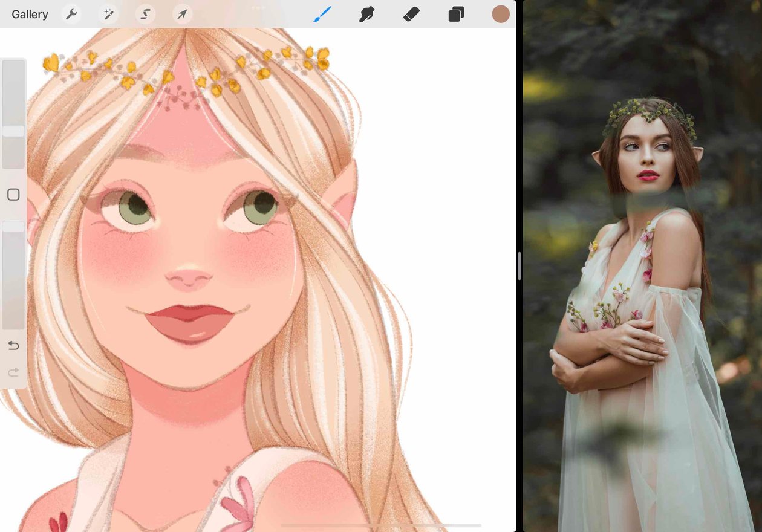This screenshot has width=762, height=532.
Task: Choose the Smudge tool
Action: pos(366,14)
